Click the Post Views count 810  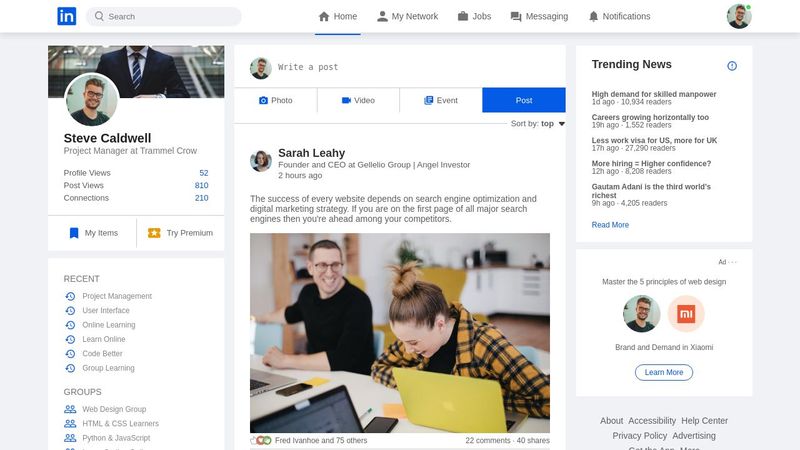202,185
